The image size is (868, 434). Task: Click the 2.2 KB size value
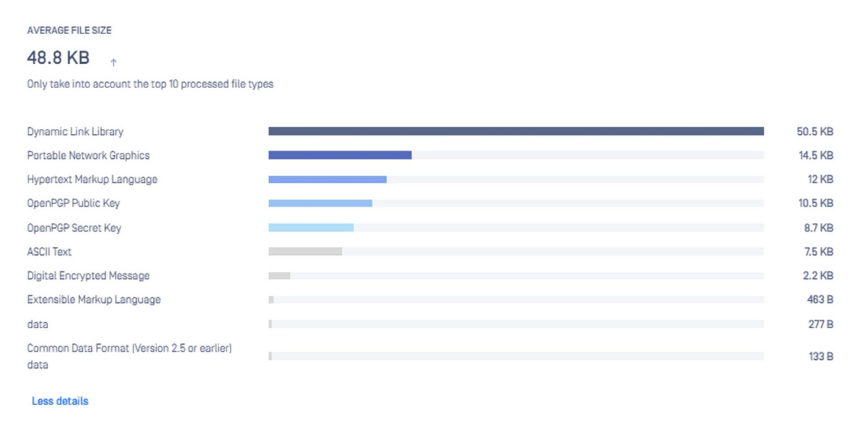point(818,276)
